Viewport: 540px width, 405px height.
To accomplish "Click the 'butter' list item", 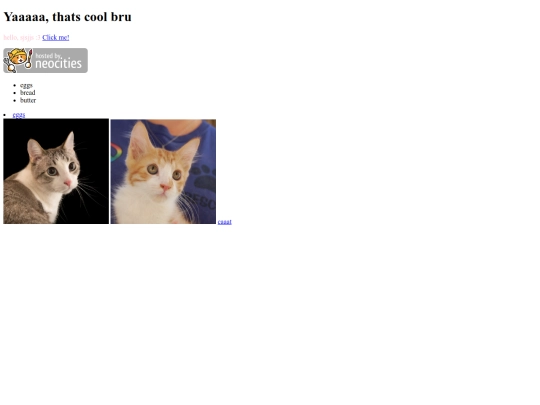I will 28,100.
